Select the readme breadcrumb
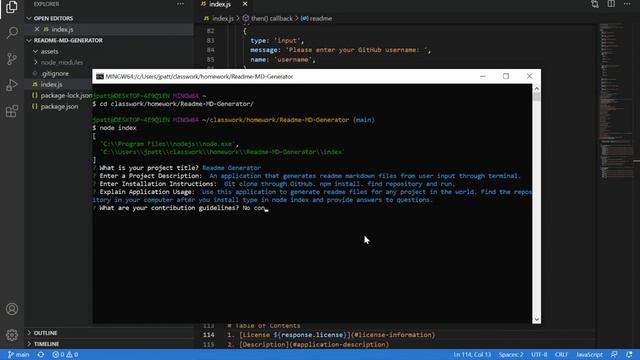Viewport: 640px width, 360px height. coord(317,18)
